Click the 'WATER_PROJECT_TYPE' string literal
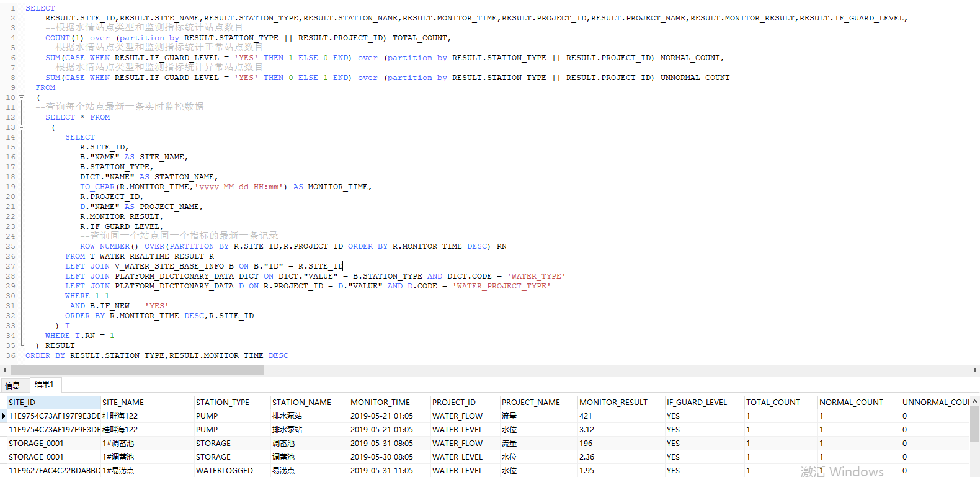The width and height of the screenshot is (980, 477). [502, 286]
